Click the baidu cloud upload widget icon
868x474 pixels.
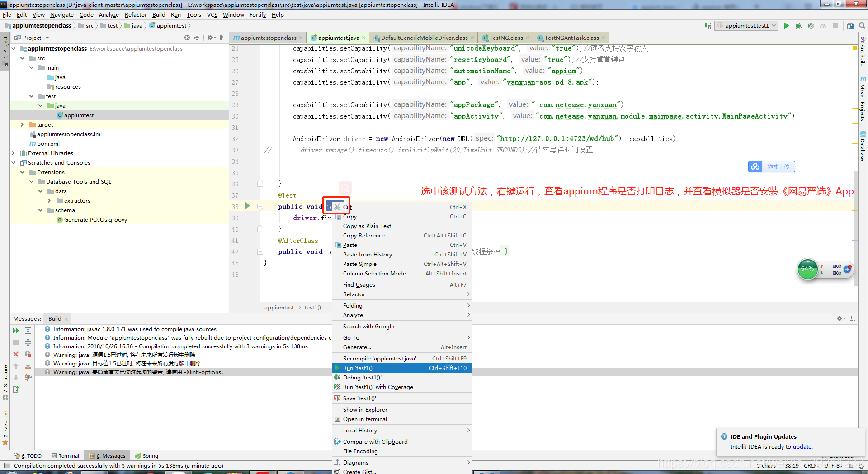[x=755, y=167]
